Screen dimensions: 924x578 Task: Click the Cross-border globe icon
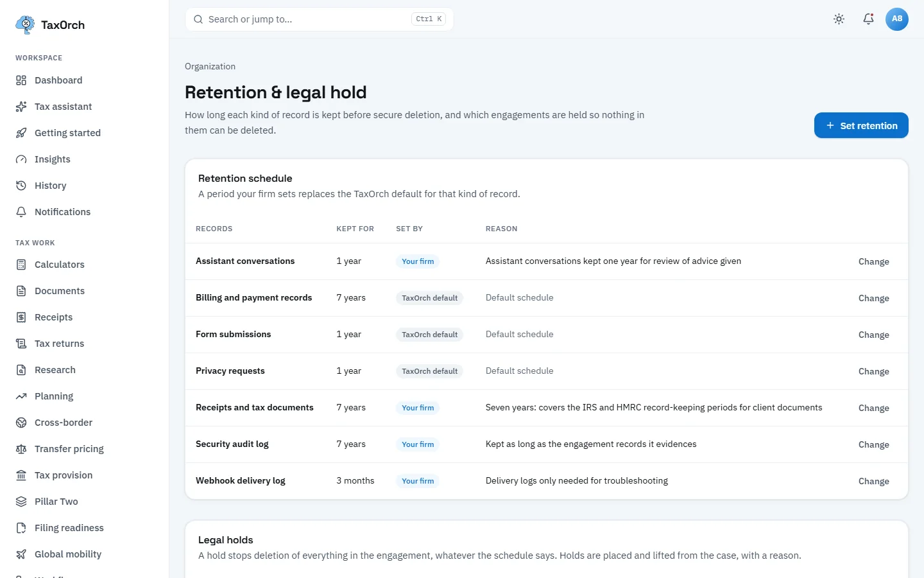[x=21, y=423]
